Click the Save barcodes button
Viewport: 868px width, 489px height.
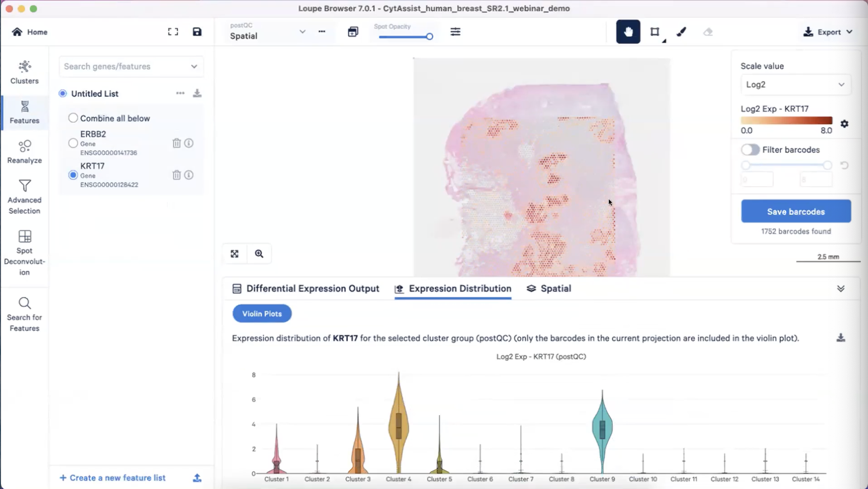[x=796, y=211]
